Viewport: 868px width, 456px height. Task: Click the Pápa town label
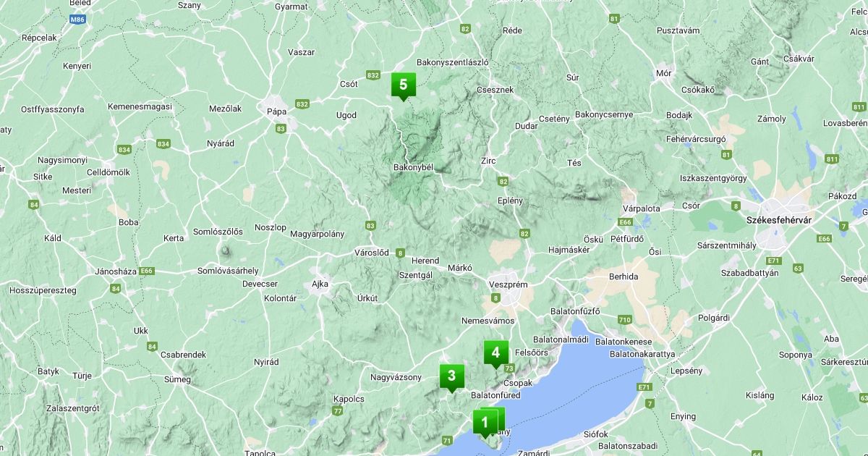(x=277, y=111)
